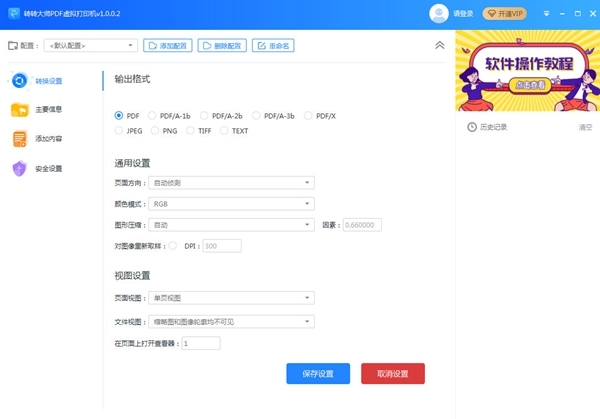Viewport: 600px width, 419px height.
Task: Click the 点击查看 banner button
Action: coord(530,85)
